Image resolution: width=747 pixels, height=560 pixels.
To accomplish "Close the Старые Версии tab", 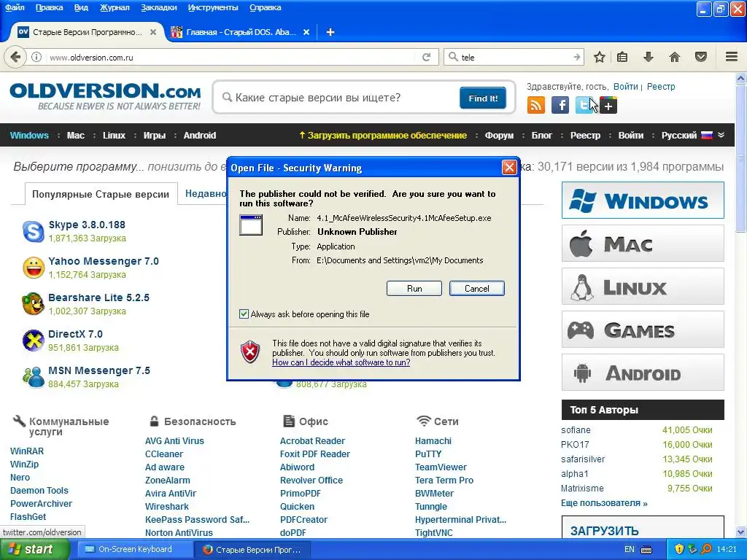I will pos(153,32).
